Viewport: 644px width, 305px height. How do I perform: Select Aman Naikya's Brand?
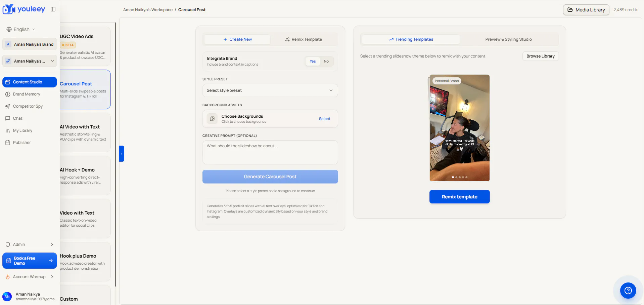coord(30,44)
